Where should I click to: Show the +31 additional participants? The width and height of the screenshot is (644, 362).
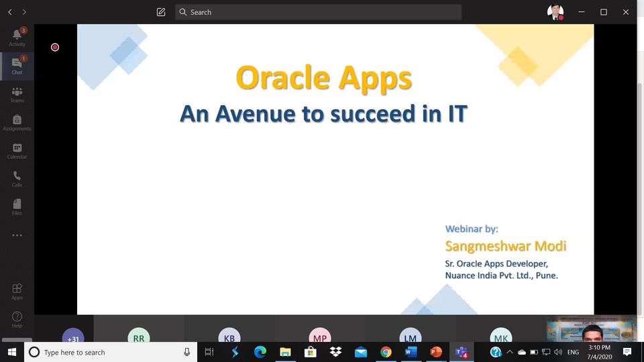[73, 337]
